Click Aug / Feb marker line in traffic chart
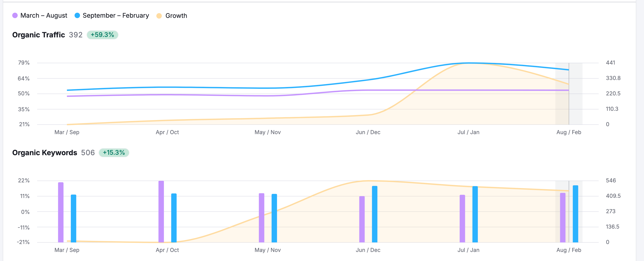This screenshot has height=261, width=644. point(569,105)
